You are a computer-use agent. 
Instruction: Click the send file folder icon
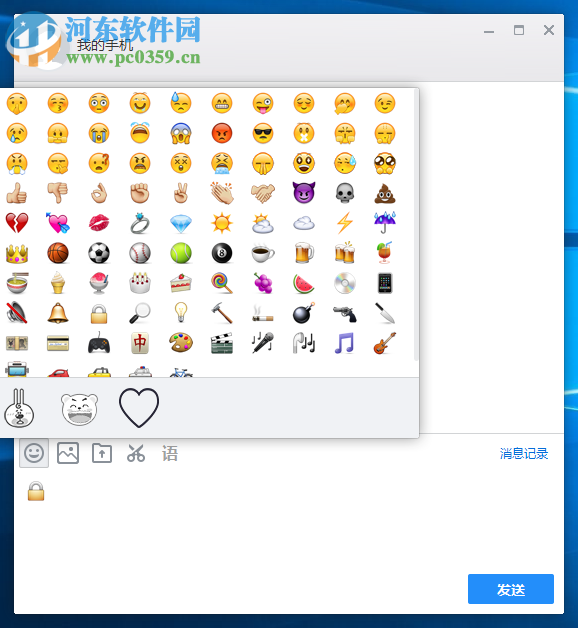point(102,453)
